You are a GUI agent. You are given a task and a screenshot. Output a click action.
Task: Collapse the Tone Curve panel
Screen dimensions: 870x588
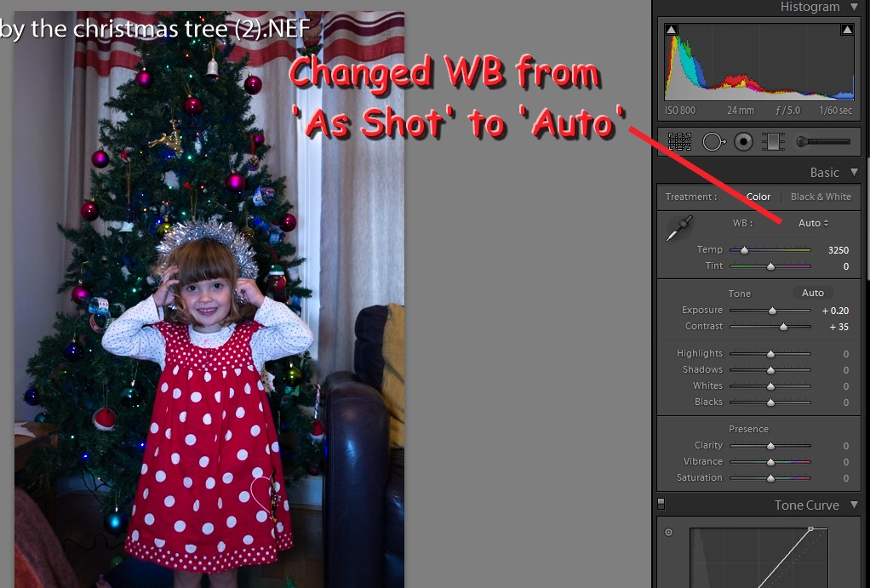click(x=854, y=505)
